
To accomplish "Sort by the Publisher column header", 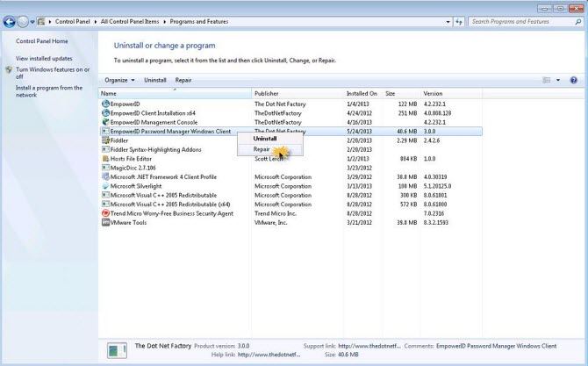I will (298, 93).
